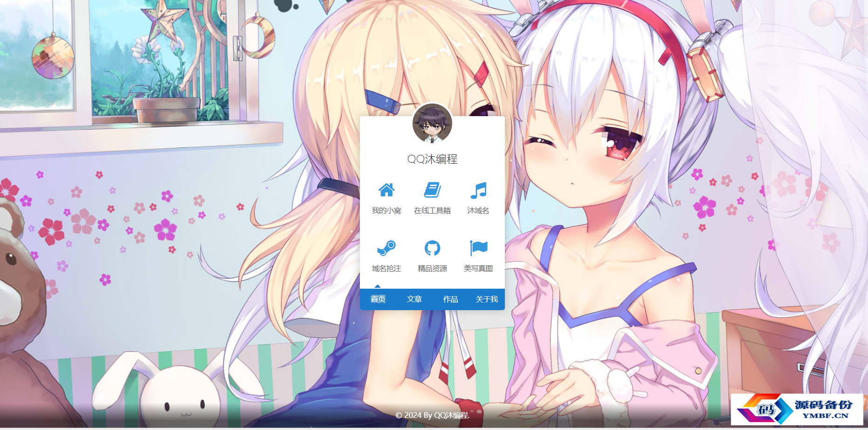Switch to the 文章 tab
The height and width of the screenshot is (430, 868).
pos(414,299)
